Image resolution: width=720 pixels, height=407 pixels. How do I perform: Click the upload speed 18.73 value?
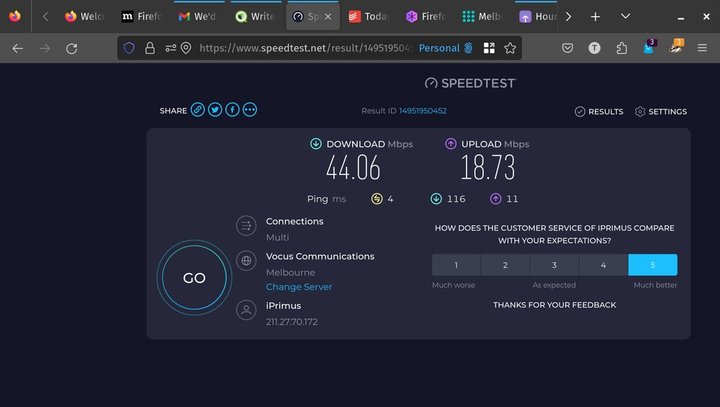(488, 168)
